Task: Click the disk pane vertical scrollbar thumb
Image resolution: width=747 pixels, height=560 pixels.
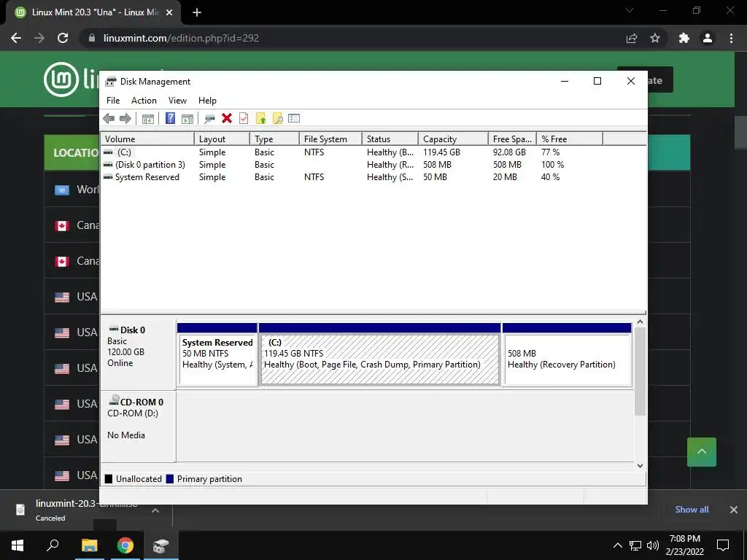Action: (640, 371)
